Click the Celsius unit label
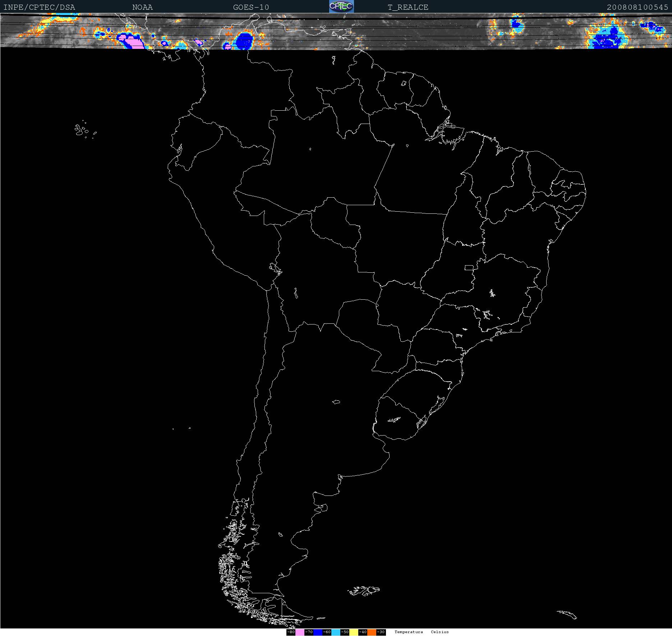The image size is (672, 636). (440, 632)
